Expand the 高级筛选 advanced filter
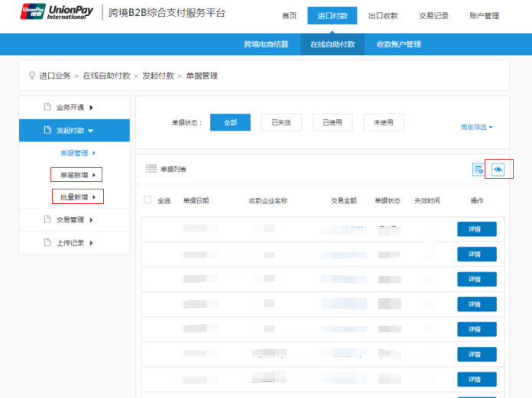Screen dimensions: 532x398 [477, 127]
